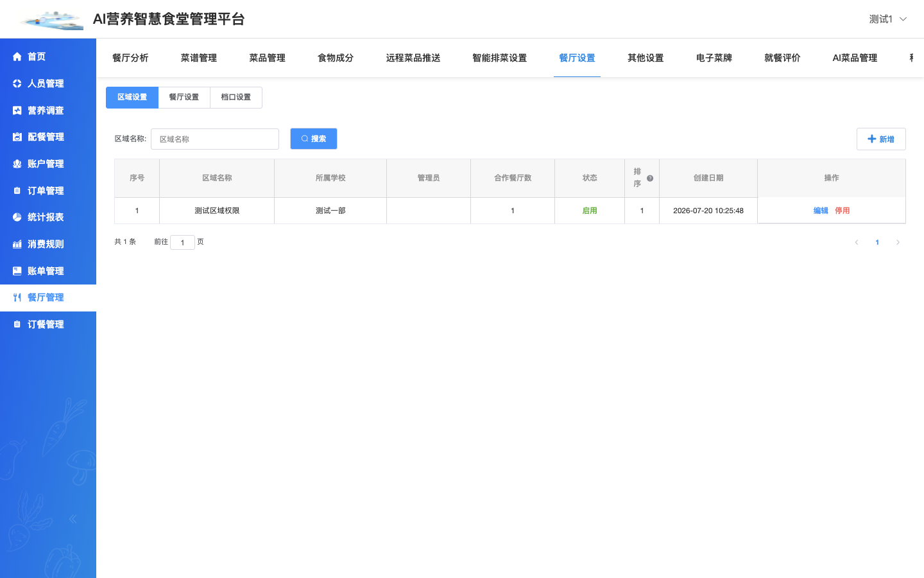Switch to the 智能排菜设置 tab
924x578 pixels.
click(499, 58)
